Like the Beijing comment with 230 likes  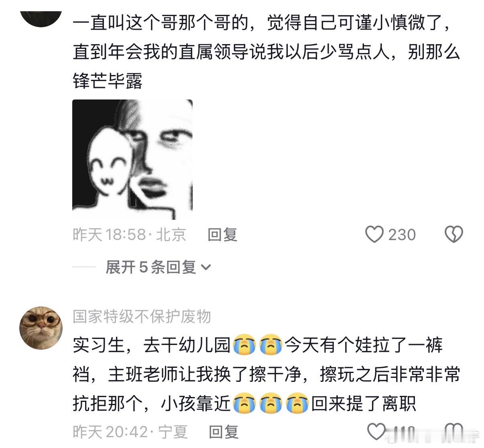click(374, 234)
